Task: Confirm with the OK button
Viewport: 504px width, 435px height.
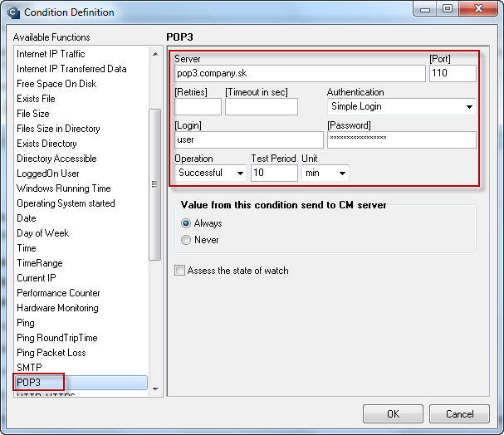Action: click(x=393, y=413)
